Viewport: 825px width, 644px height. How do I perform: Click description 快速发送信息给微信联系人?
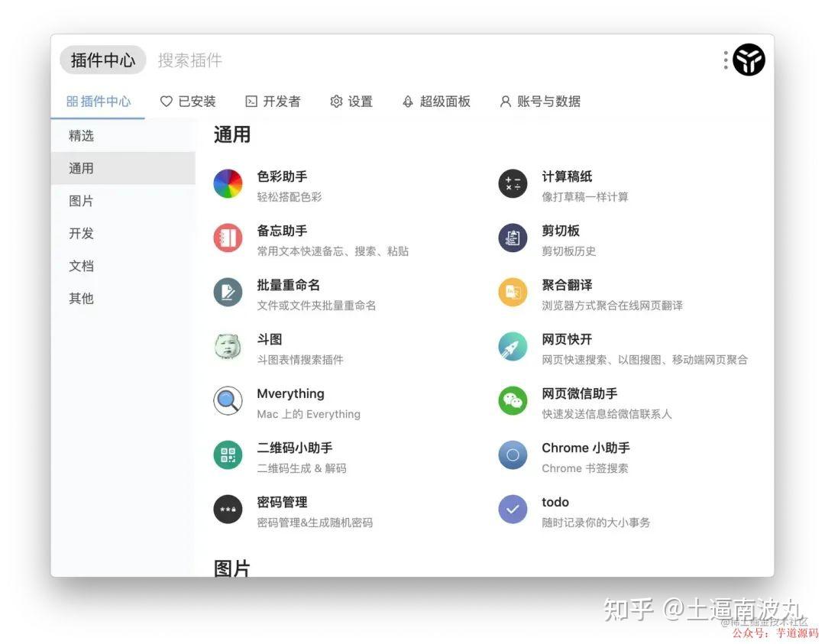(607, 414)
